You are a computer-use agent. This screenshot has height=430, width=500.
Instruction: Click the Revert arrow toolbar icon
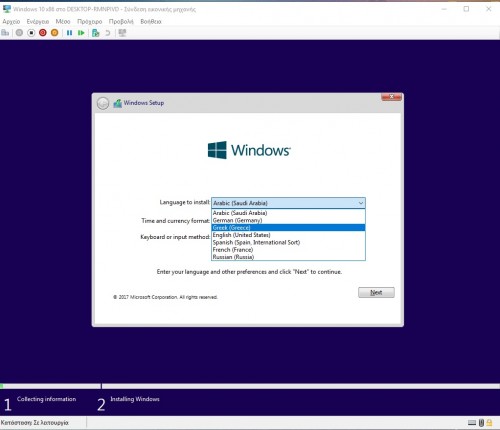108,33
